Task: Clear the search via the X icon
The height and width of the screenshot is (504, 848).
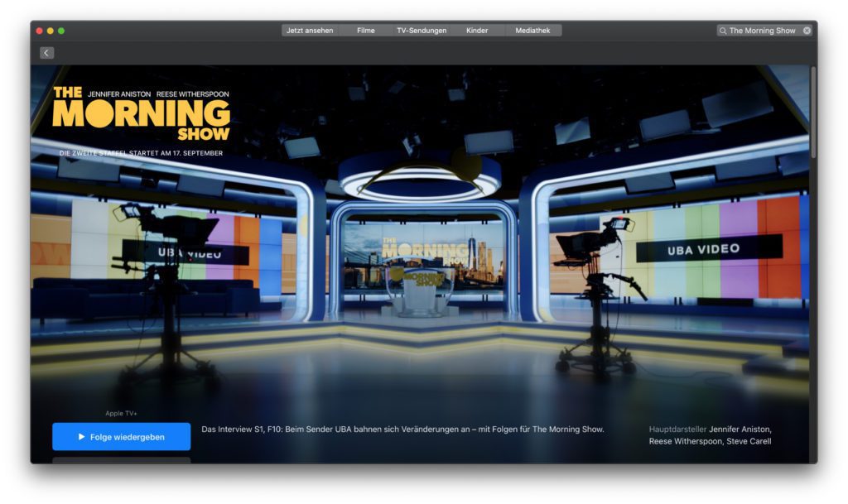Action: pyautogui.click(x=806, y=29)
